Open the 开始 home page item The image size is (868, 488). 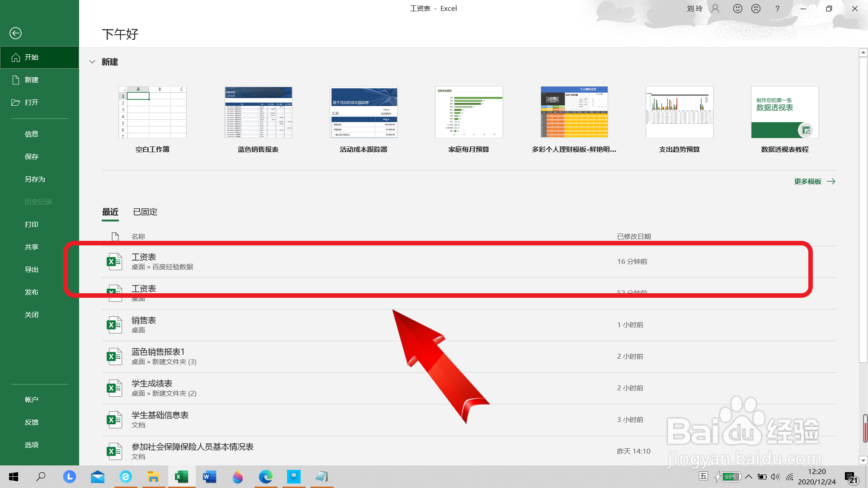[x=39, y=57]
